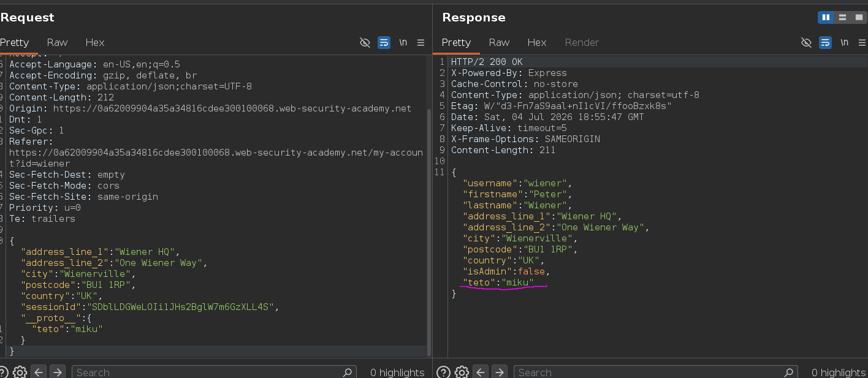Go to next match in Request search
The height and width of the screenshot is (378, 868).
click(x=57, y=372)
